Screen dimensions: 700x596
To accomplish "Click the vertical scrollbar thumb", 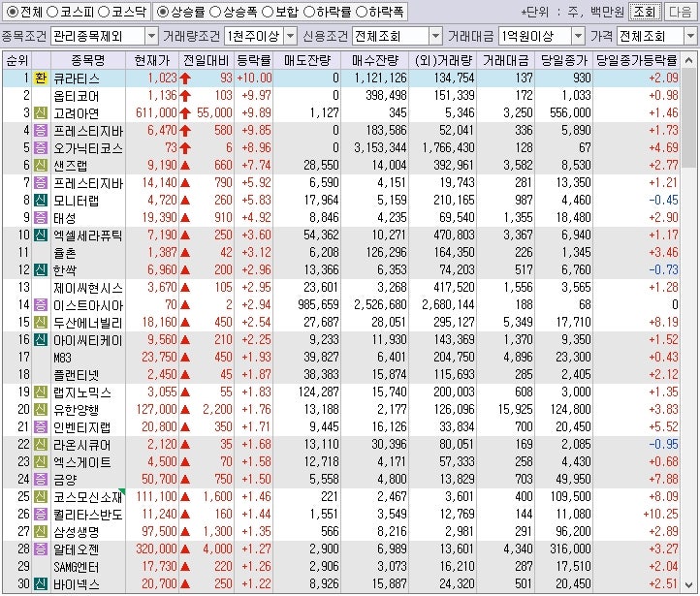I will 688,116.
